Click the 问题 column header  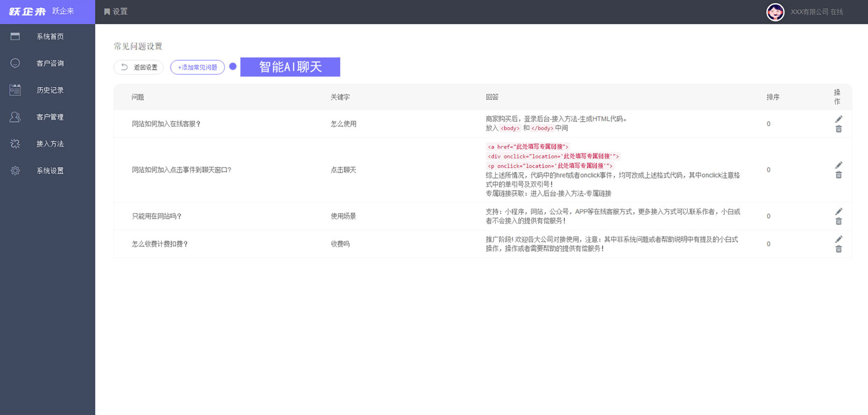(138, 97)
